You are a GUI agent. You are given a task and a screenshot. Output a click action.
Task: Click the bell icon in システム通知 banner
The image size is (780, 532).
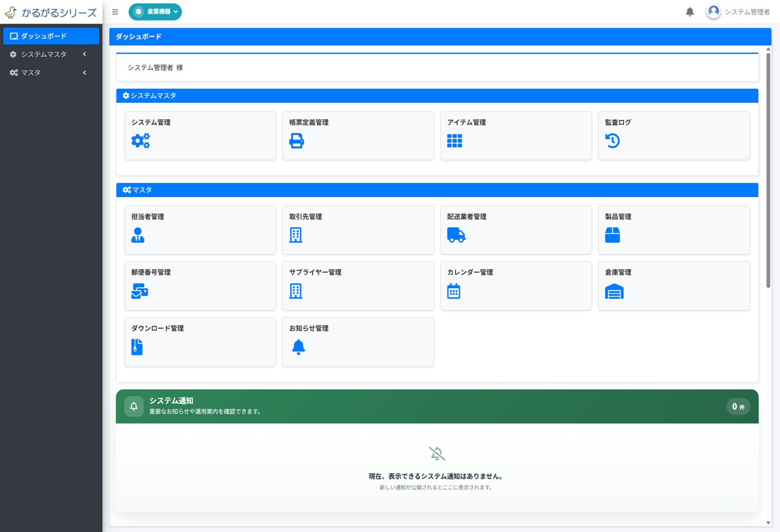[x=134, y=406]
